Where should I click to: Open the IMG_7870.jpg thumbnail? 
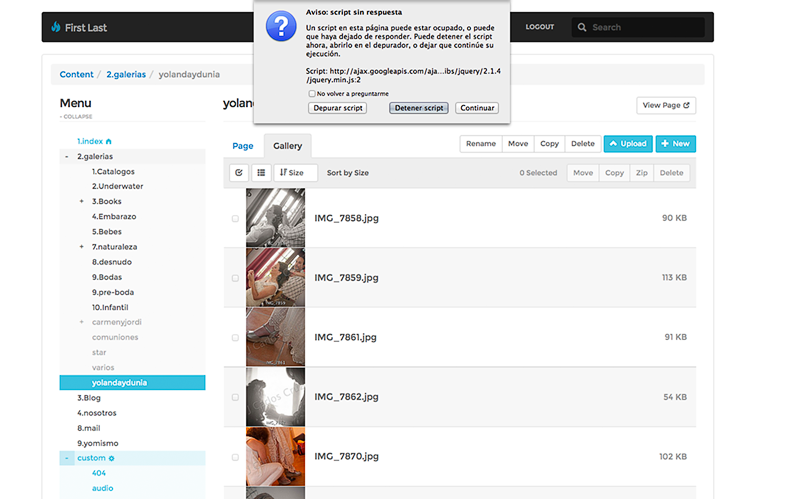click(276, 457)
